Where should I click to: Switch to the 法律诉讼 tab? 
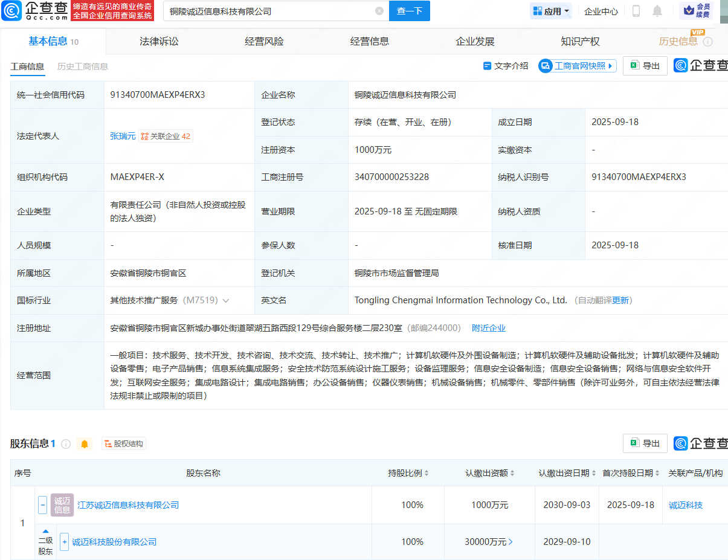(x=159, y=41)
